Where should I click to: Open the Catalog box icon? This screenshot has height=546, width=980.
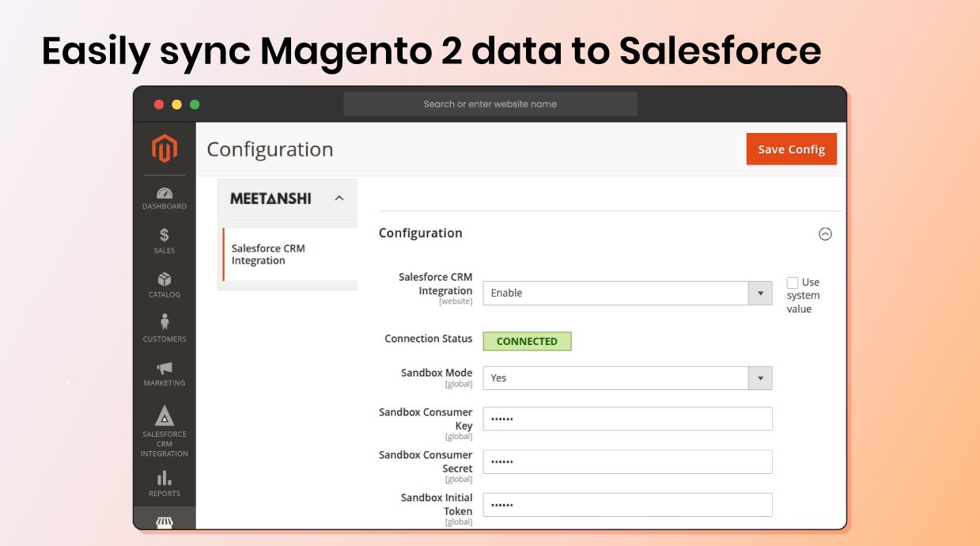165,279
